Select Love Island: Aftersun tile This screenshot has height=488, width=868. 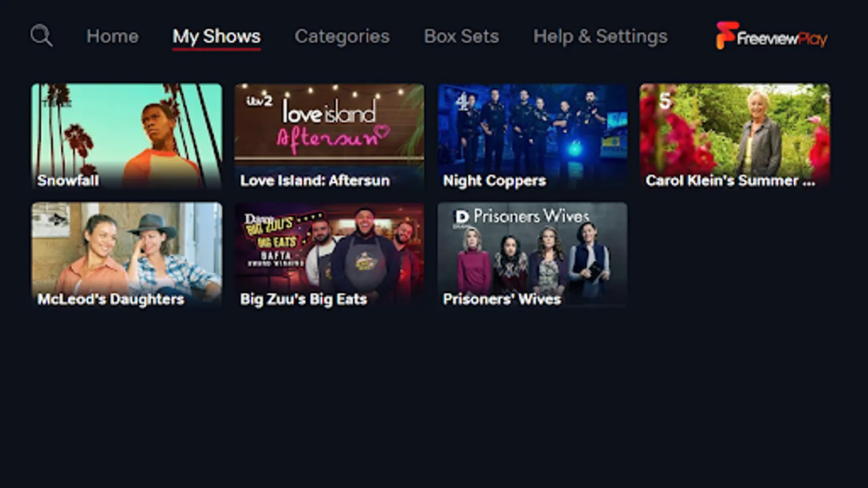(329, 136)
